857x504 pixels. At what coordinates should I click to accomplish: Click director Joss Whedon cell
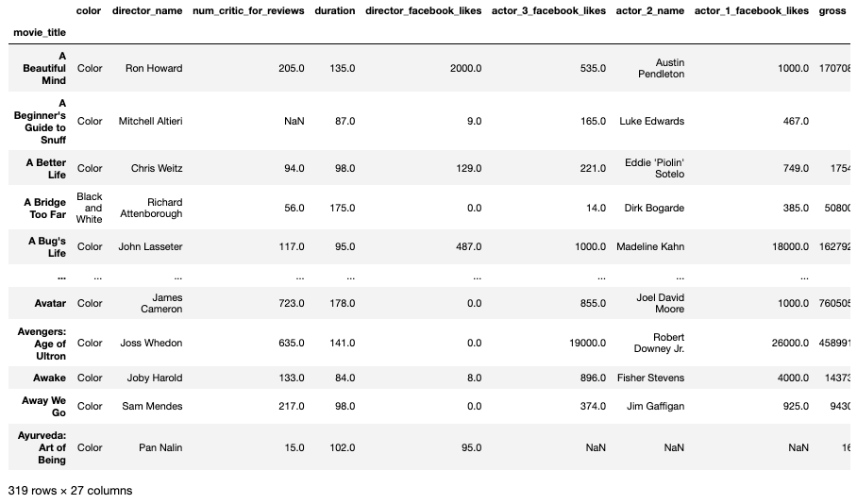[x=151, y=344]
